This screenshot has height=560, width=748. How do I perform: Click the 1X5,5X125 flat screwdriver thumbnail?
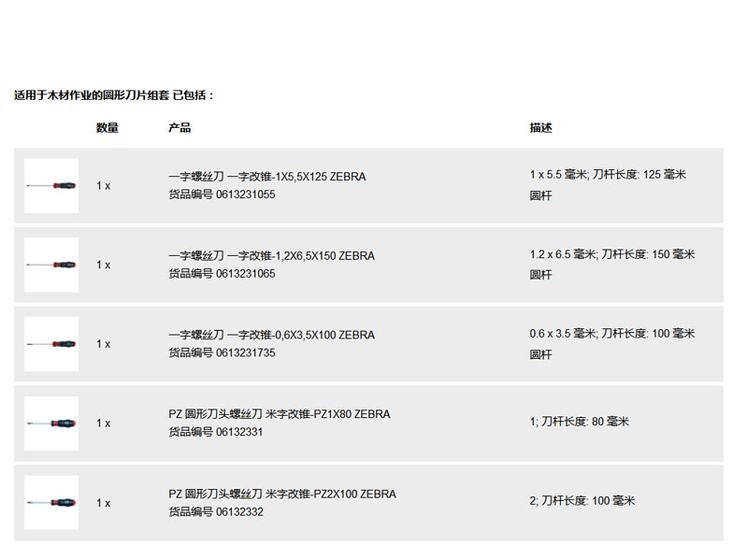[x=51, y=185]
